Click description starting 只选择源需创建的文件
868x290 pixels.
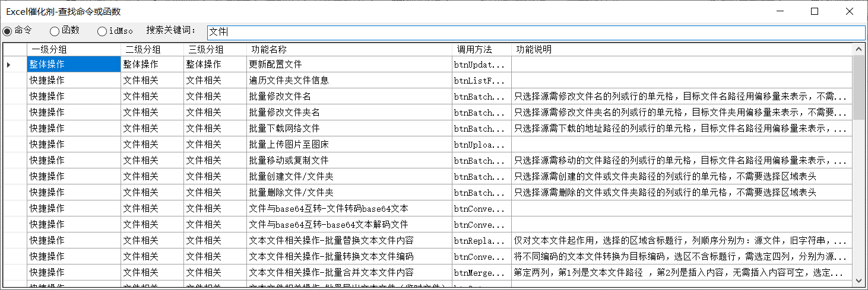coord(682,176)
